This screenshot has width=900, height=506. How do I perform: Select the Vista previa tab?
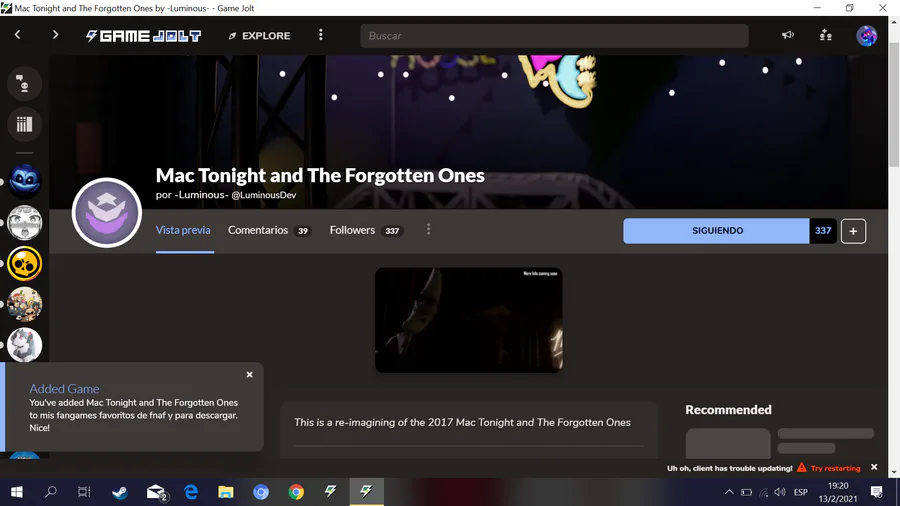[x=183, y=230]
